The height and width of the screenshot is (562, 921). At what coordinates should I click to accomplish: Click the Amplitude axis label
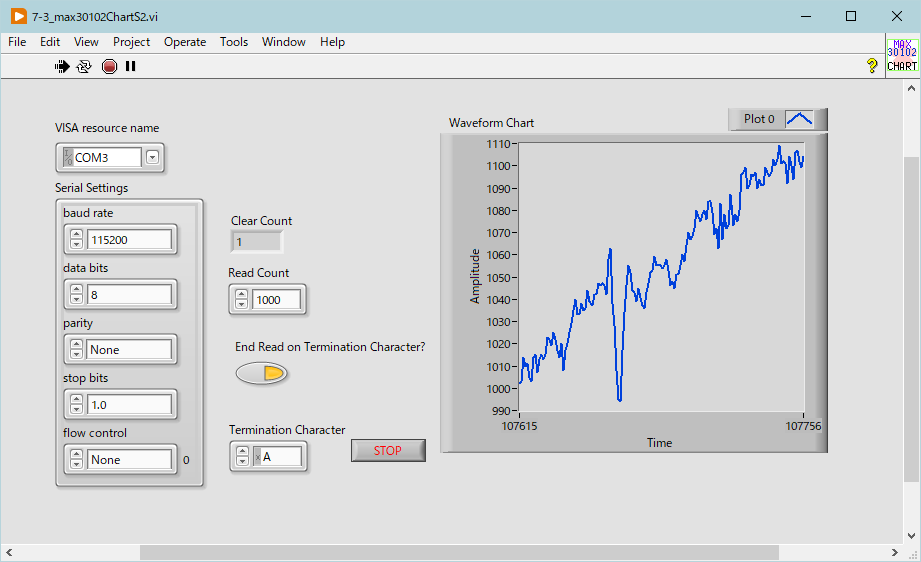coord(475,277)
